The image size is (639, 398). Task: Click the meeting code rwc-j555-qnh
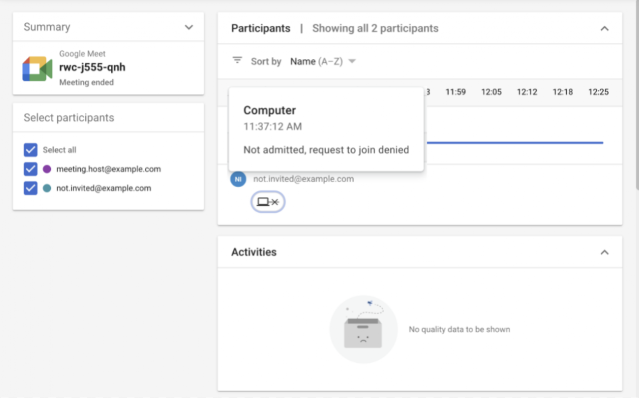coord(92,67)
